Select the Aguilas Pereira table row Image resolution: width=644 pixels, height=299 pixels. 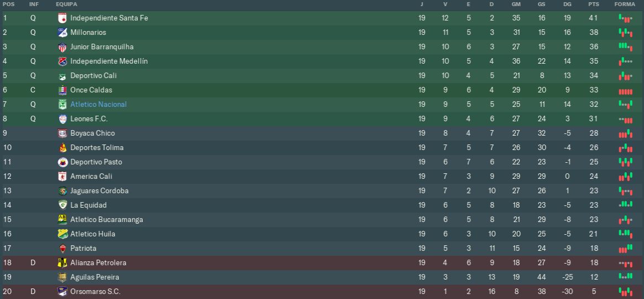[x=322, y=277]
